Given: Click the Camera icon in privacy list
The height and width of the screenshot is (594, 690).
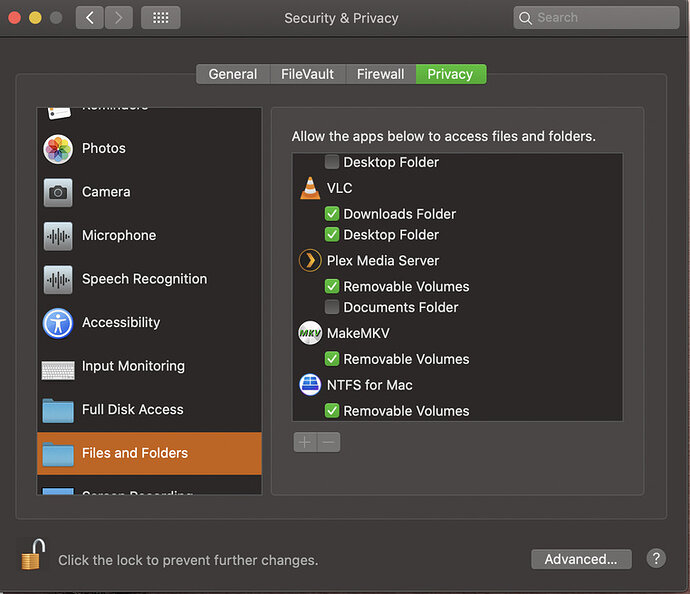Looking at the screenshot, I should (58, 192).
